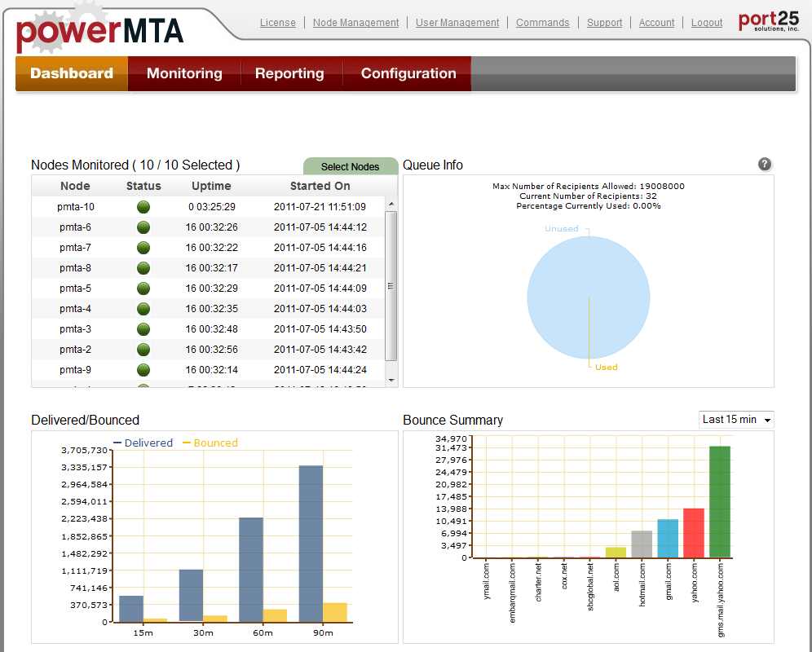Click the 60m Delivered bar
The image size is (812, 652).
pyautogui.click(x=250, y=570)
